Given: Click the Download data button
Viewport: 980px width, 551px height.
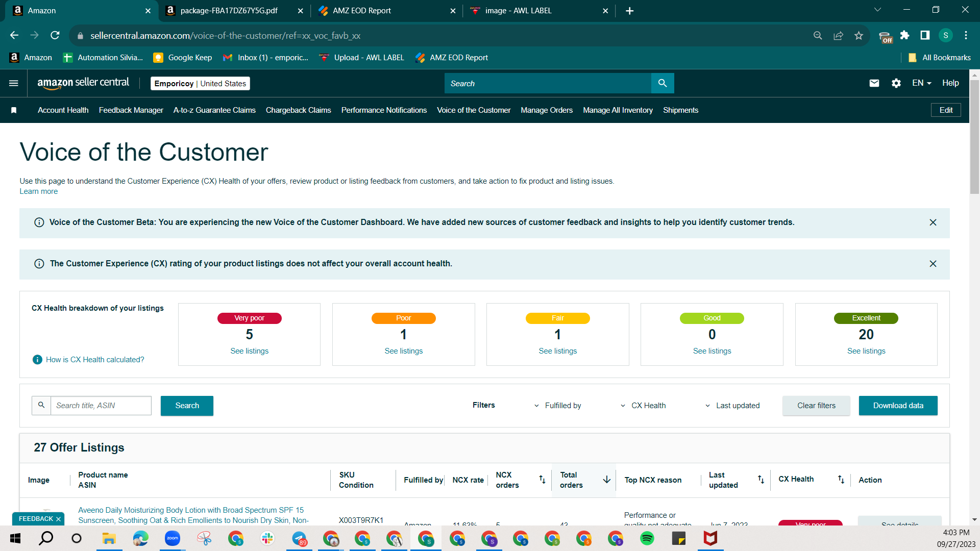Looking at the screenshot, I should point(898,406).
